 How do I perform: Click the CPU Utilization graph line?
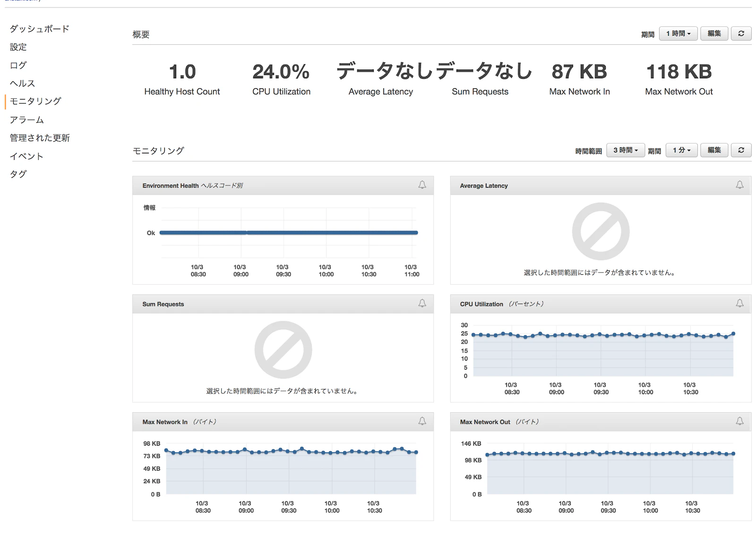603,335
